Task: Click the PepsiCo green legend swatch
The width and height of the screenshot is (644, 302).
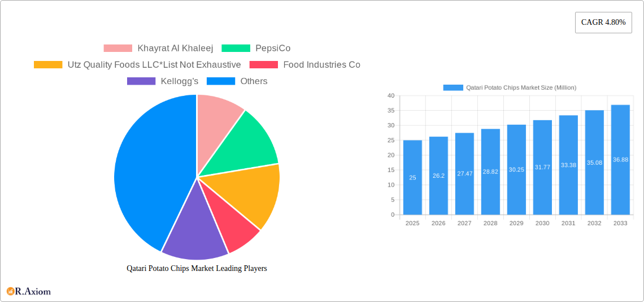Action: coord(236,49)
